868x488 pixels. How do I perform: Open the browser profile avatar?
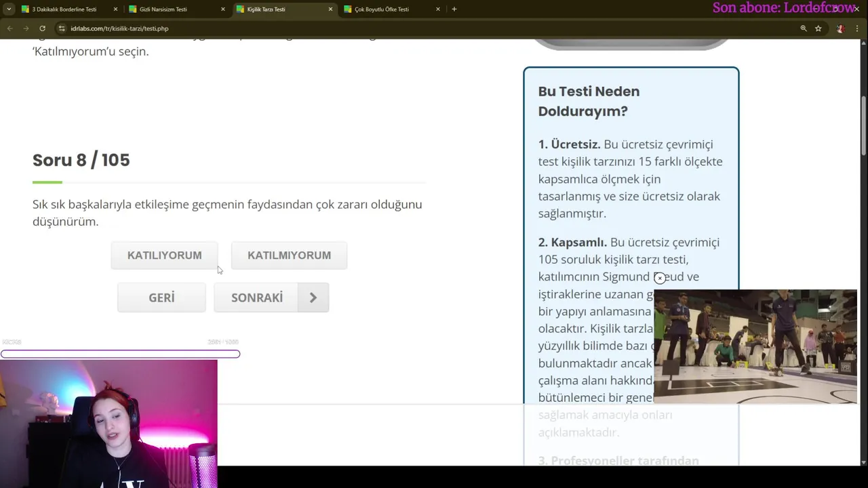[x=841, y=28]
